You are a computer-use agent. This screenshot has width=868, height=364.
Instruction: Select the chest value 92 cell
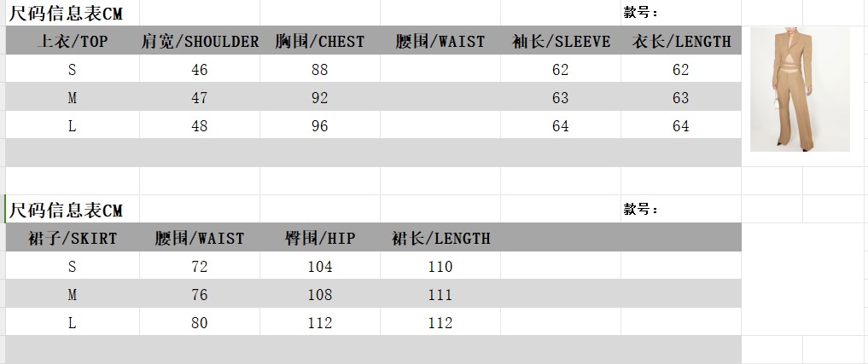(x=320, y=98)
